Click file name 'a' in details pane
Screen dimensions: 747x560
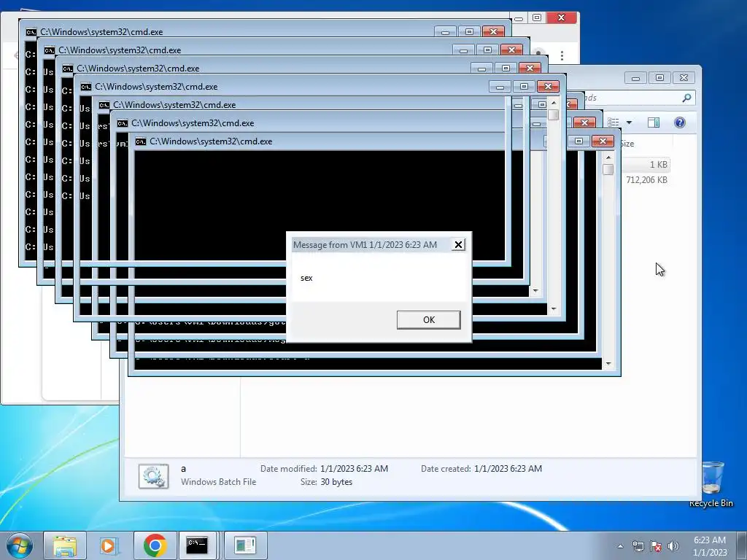click(x=183, y=469)
